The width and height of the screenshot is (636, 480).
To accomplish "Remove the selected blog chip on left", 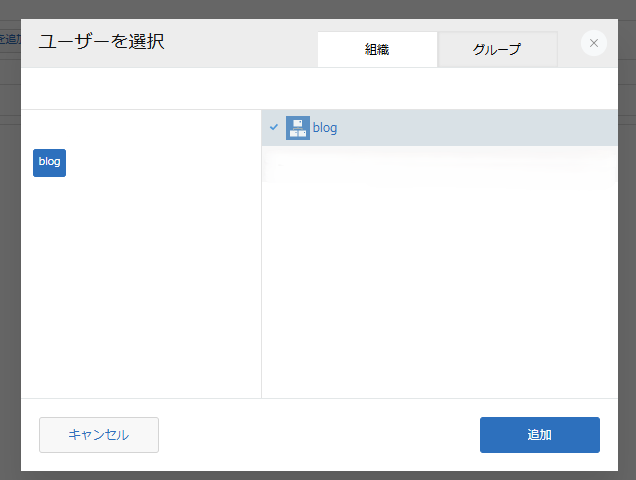I will (x=49, y=163).
